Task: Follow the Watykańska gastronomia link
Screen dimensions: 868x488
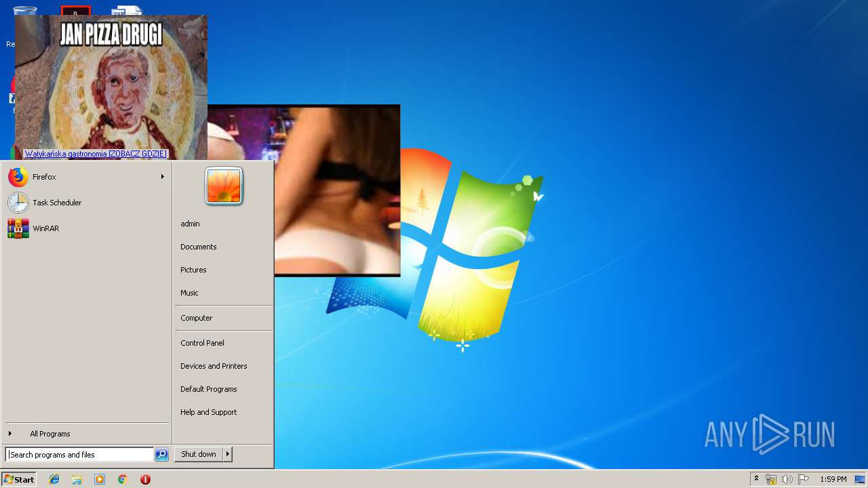Action: click(96, 154)
